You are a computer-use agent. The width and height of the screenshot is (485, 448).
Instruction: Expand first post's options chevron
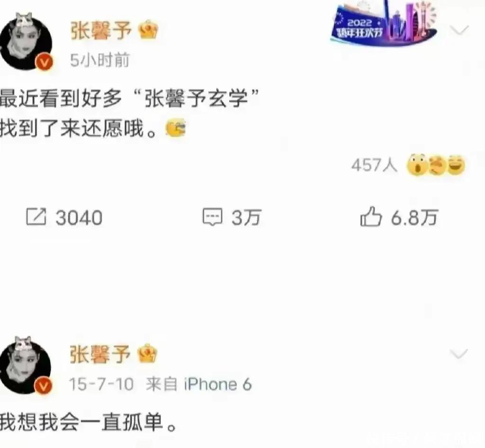point(459,30)
